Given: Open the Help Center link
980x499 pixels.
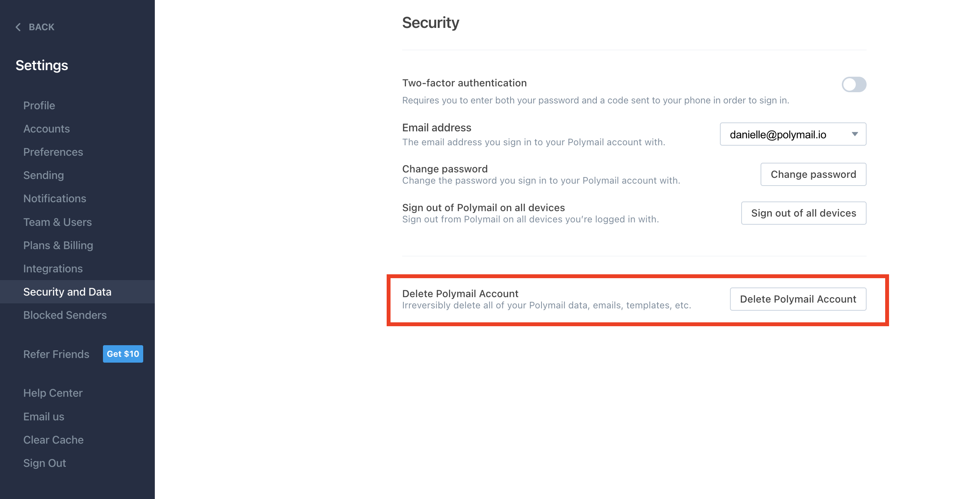Looking at the screenshot, I should coord(53,393).
